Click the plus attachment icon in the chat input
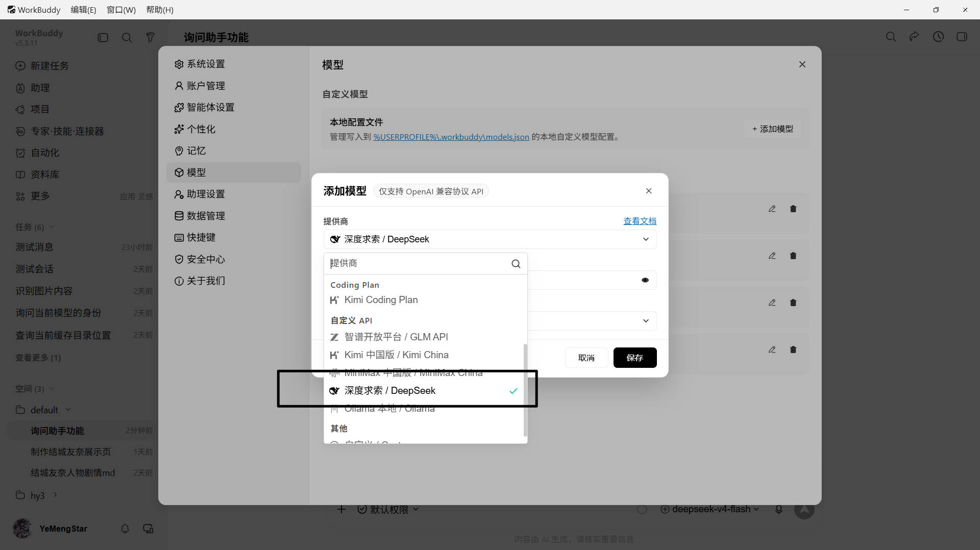Viewport: 980px width, 550px height. pos(341,509)
